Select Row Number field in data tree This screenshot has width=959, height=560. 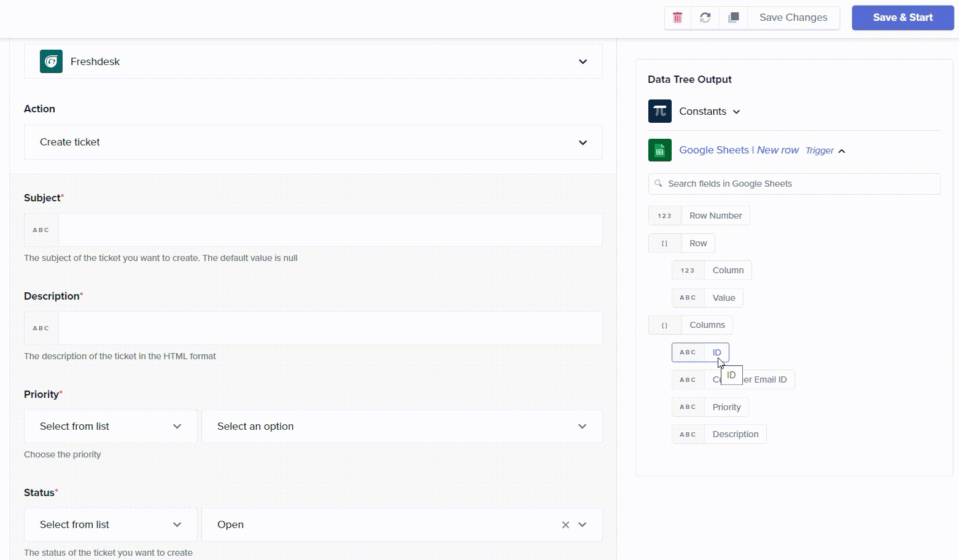click(699, 216)
